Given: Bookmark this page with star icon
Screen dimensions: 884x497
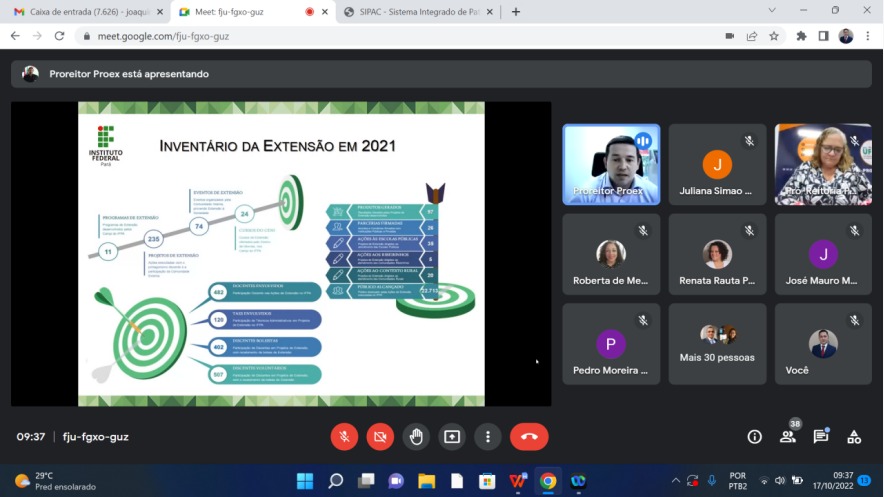Looking at the screenshot, I should [774, 36].
